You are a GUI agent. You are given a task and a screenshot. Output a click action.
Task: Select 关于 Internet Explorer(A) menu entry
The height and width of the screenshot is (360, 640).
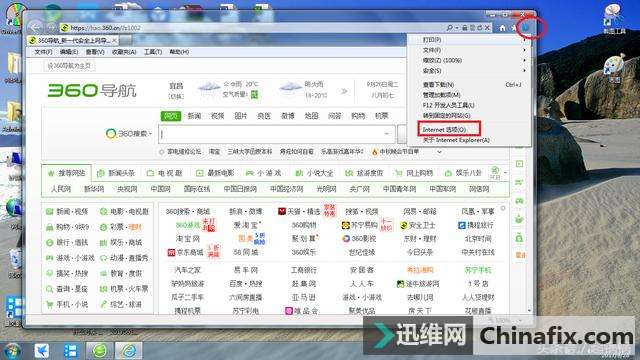coord(456,140)
